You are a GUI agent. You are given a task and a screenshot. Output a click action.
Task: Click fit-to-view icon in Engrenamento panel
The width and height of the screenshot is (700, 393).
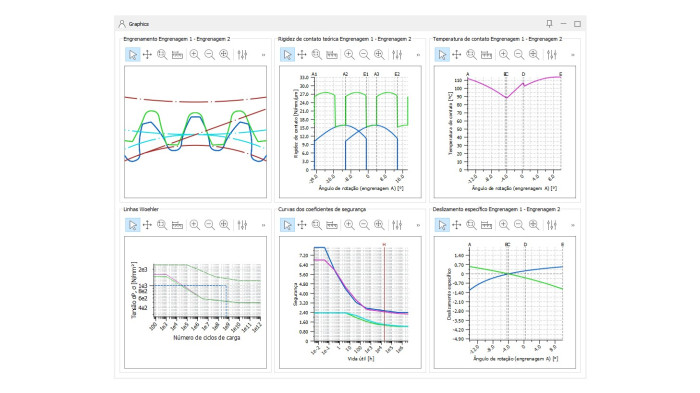(225, 54)
